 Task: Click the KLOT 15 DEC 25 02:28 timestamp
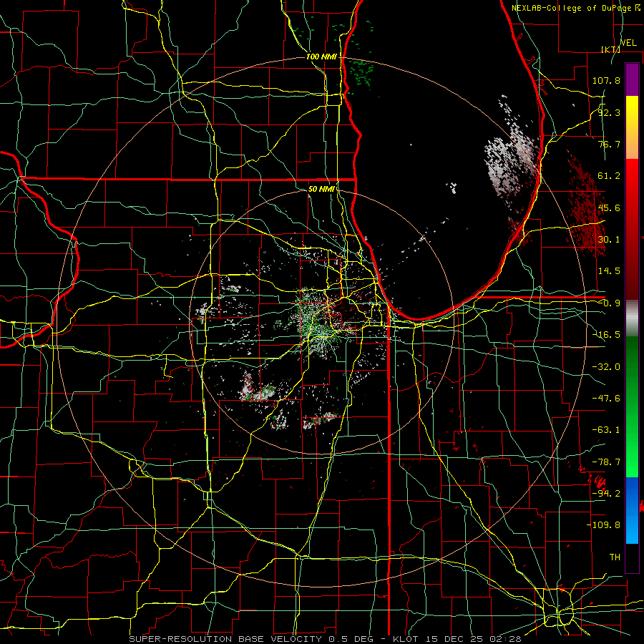tap(457, 639)
